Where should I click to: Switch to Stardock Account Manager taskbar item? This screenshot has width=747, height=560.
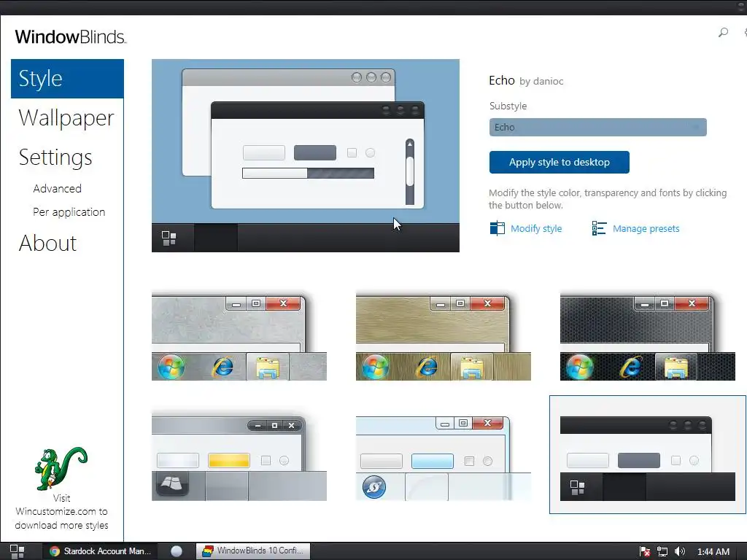(101, 551)
